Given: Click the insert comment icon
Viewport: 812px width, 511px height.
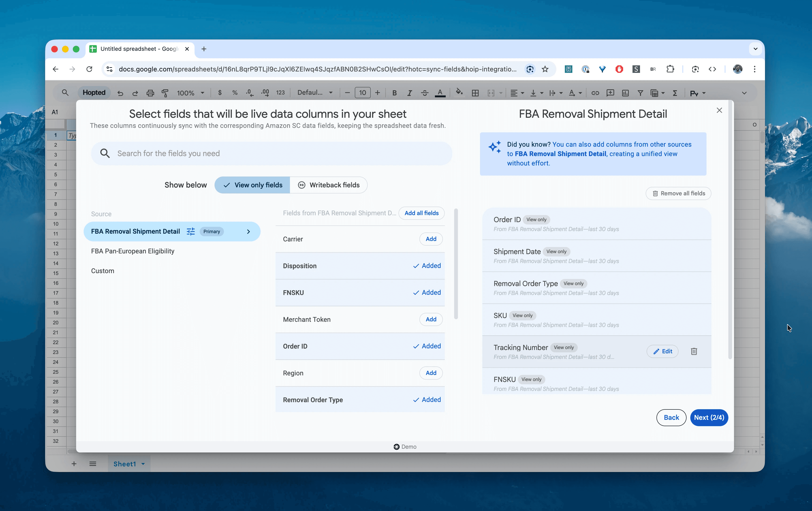Looking at the screenshot, I should (610, 93).
